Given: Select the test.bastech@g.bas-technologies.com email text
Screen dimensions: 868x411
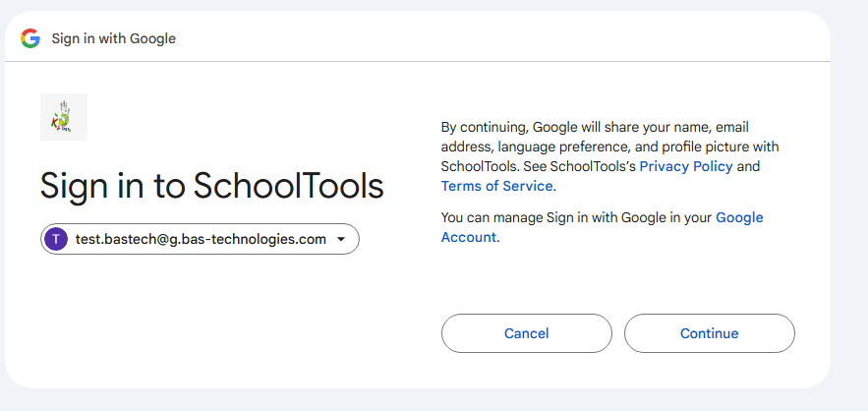Looking at the screenshot, I should 201,239.
